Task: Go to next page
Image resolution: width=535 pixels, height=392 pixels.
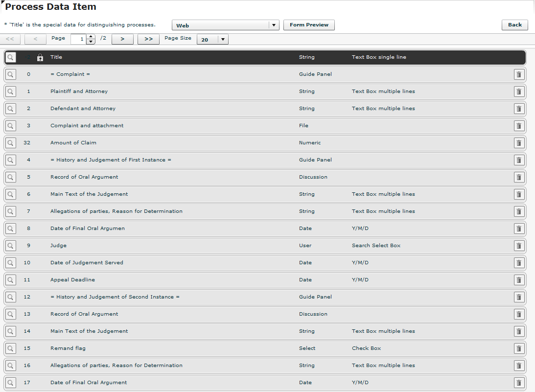Action: (x=122, y=39)
